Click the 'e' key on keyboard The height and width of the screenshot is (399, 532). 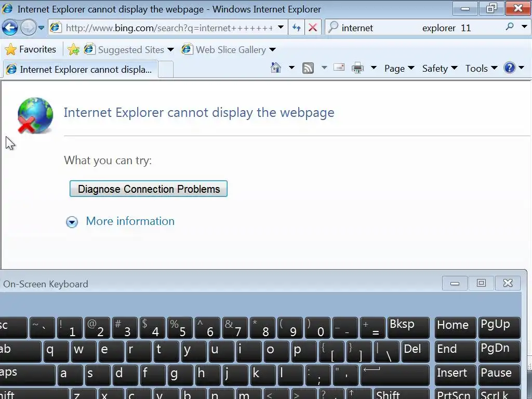(x=111, y=352)
